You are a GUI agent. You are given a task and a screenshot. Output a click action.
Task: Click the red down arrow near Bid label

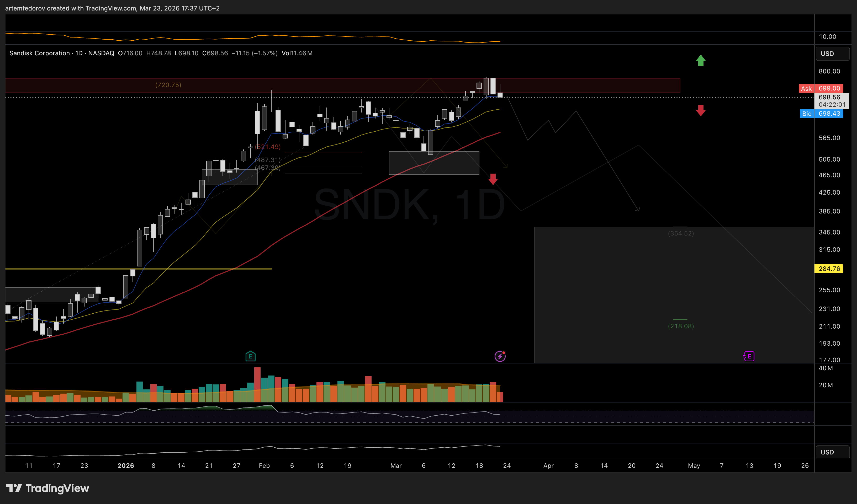(701, 110)
